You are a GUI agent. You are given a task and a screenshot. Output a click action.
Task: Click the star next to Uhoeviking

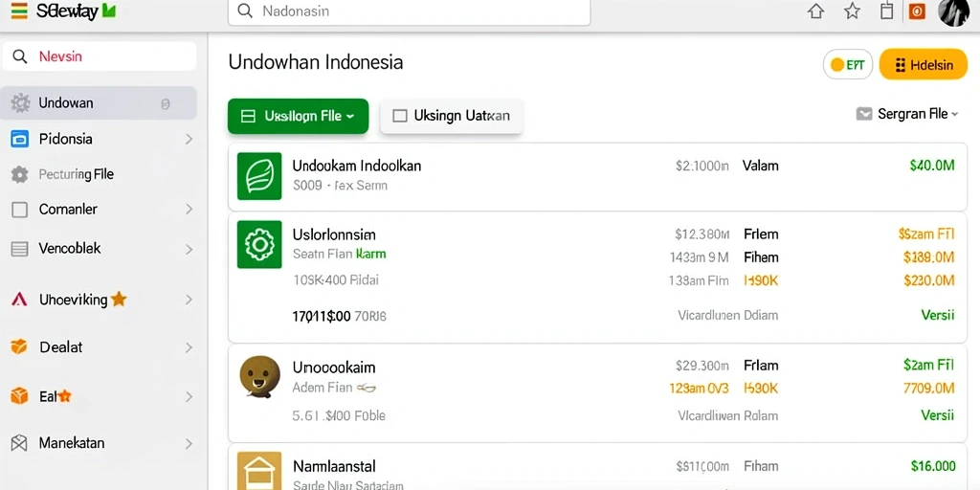point(118,300)
